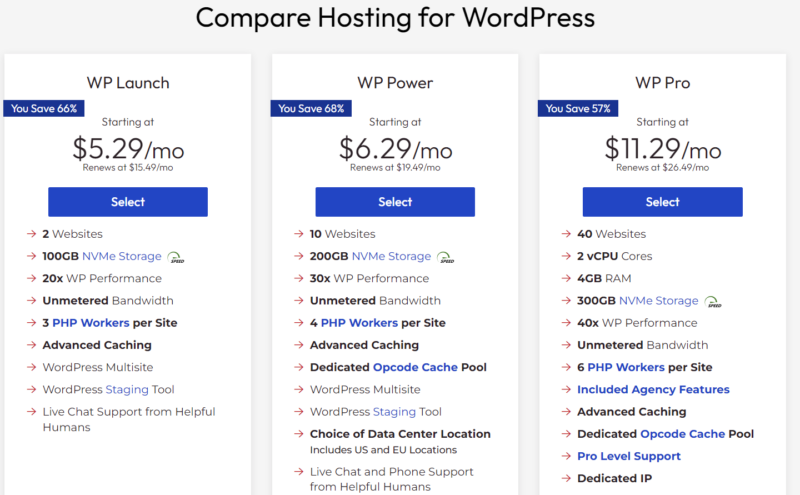
Task: Open NVMe Storage link in WP Pro
Action: (658, 301)
